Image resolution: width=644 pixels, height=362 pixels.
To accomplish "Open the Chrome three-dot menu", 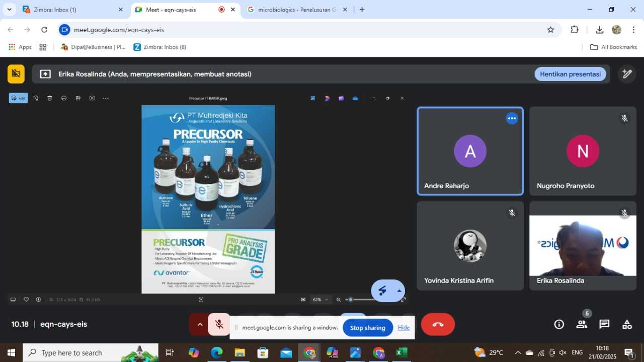I will (633, 30).
